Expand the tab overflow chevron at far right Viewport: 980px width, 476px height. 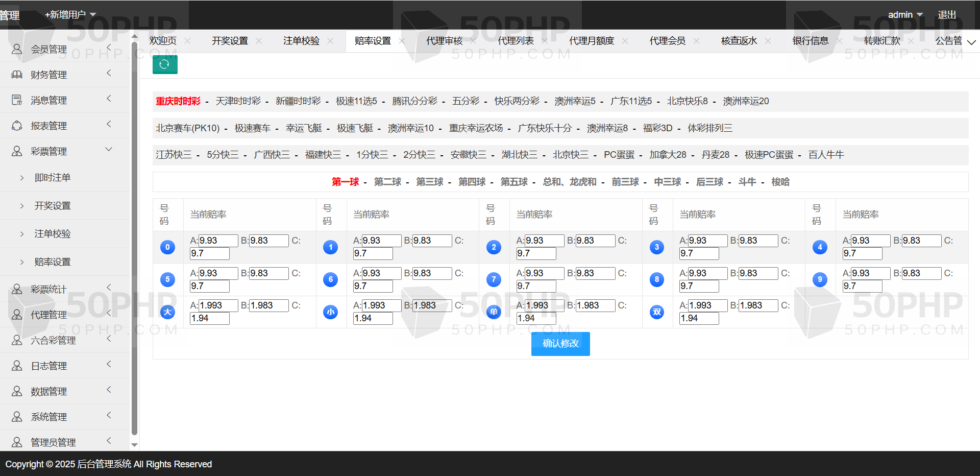click(971, 42)
